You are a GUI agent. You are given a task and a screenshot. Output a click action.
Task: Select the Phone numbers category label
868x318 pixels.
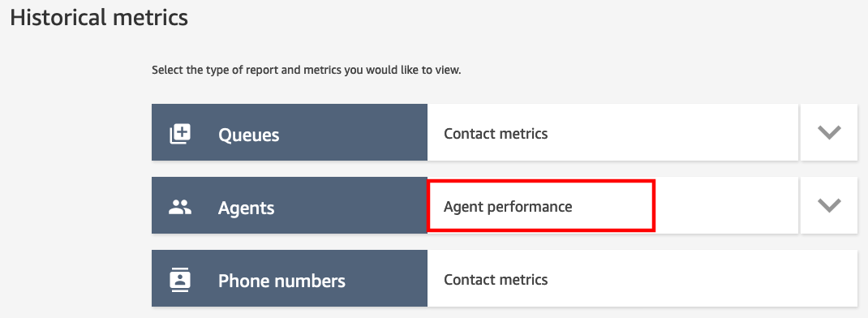[281, 281]
